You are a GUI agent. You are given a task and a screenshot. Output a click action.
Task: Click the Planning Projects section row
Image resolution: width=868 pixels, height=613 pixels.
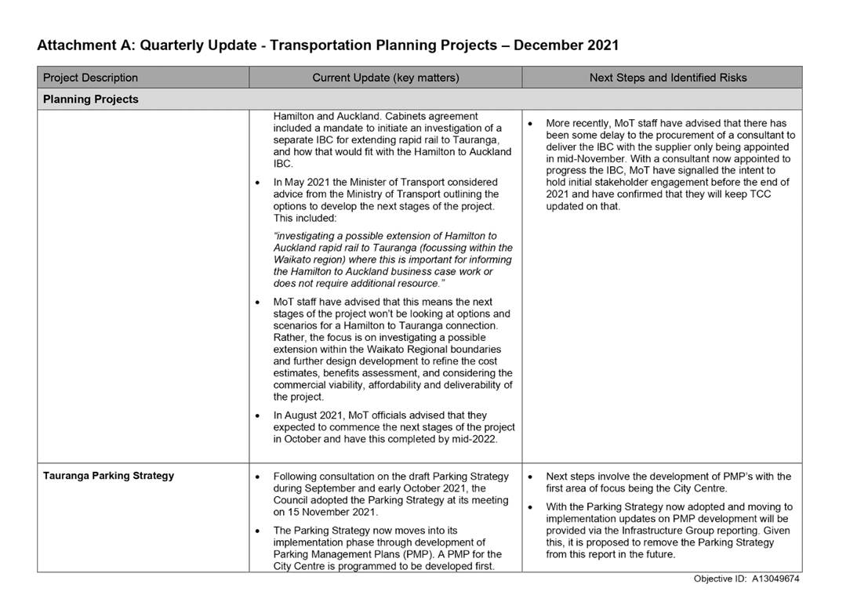pyautogui.click(x=419, y=99)
